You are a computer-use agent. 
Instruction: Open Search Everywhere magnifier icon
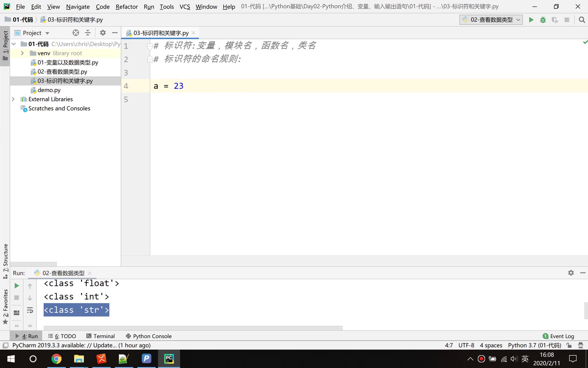(x=582, y=20)
